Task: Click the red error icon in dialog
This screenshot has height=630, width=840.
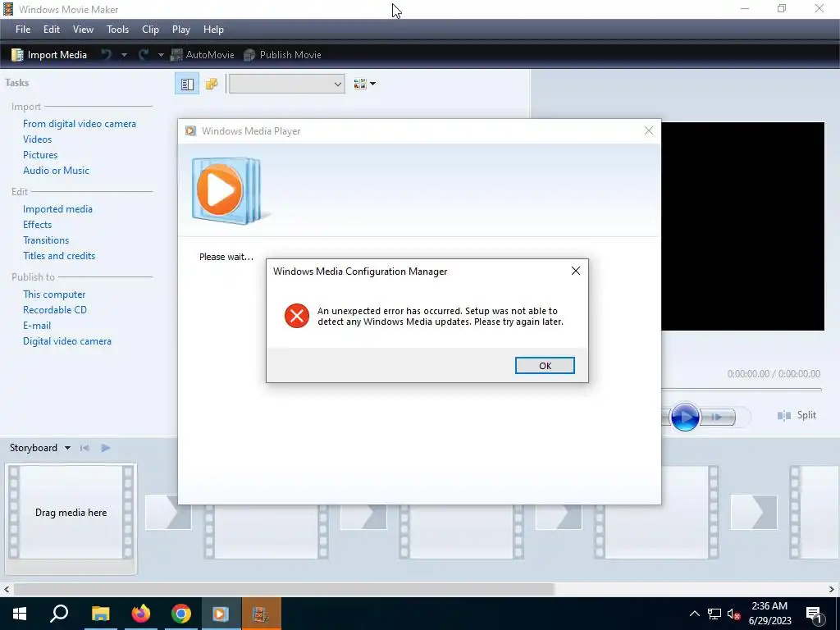Action: tap(297, 316)
